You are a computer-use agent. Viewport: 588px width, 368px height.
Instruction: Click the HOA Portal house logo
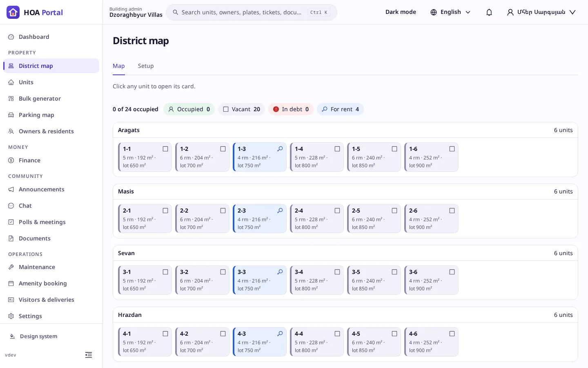click(13, 12)
